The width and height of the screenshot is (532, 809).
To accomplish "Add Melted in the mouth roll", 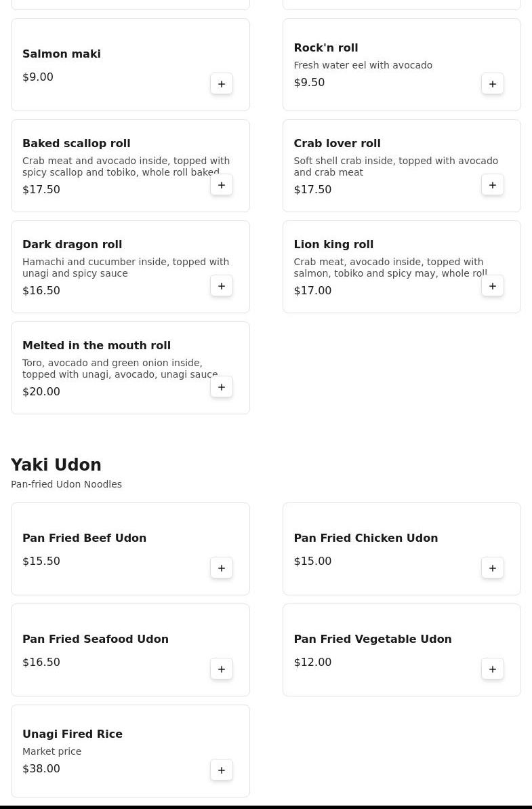I will tap(222, 387).
